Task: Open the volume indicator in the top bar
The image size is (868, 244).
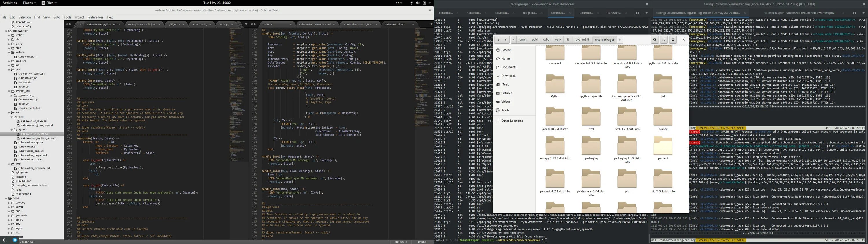Action: coord(418,3)
